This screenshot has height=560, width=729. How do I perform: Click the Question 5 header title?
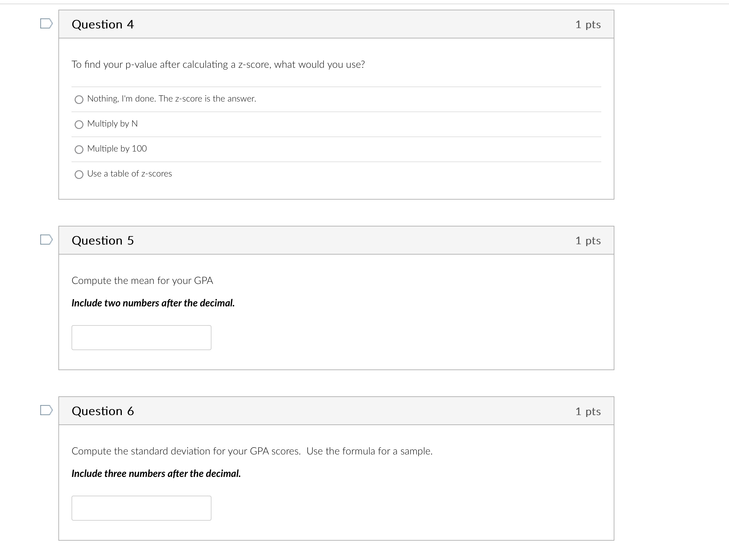coord(103,240)
